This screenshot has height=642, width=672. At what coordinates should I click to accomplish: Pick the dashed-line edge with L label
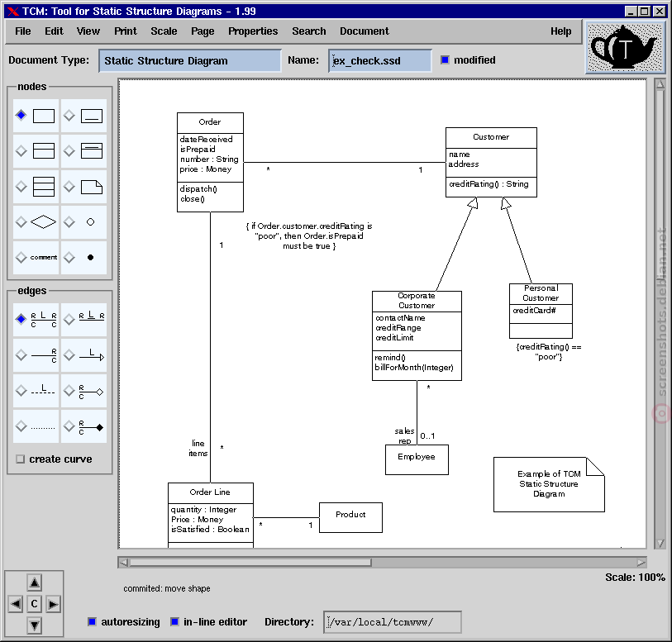(x=36, y=391)
